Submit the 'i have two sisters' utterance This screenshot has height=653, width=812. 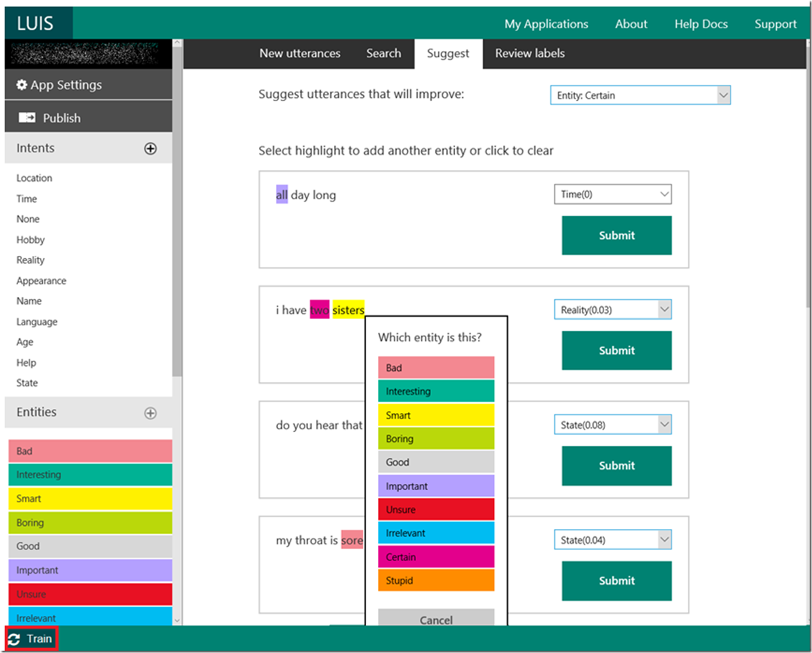[617, 351]
